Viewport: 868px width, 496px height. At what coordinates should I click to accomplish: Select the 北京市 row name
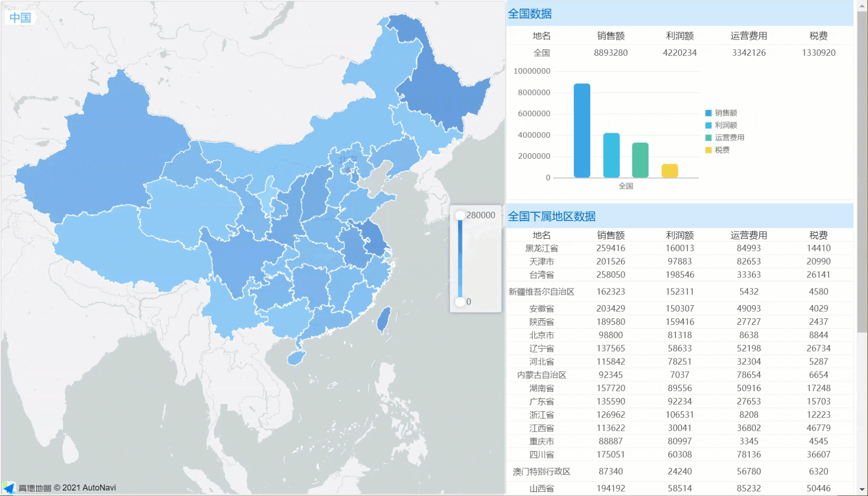[x=542, y=335]
